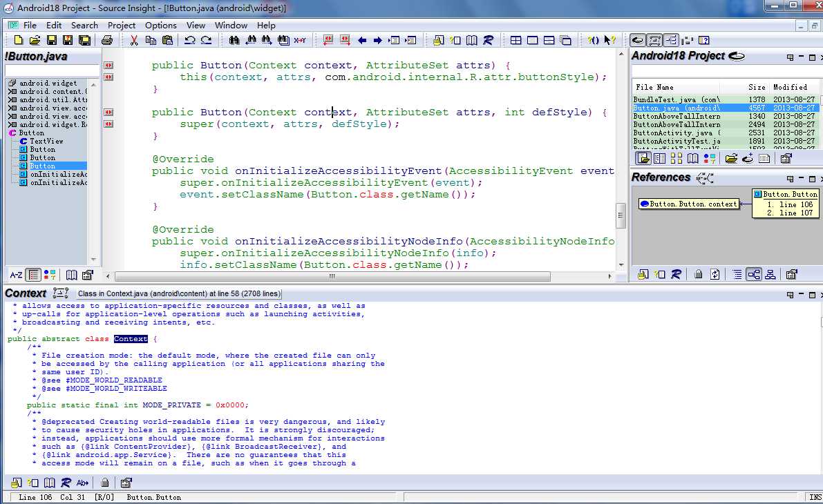
Task: Open the Window menu
Action: (231, 25)
